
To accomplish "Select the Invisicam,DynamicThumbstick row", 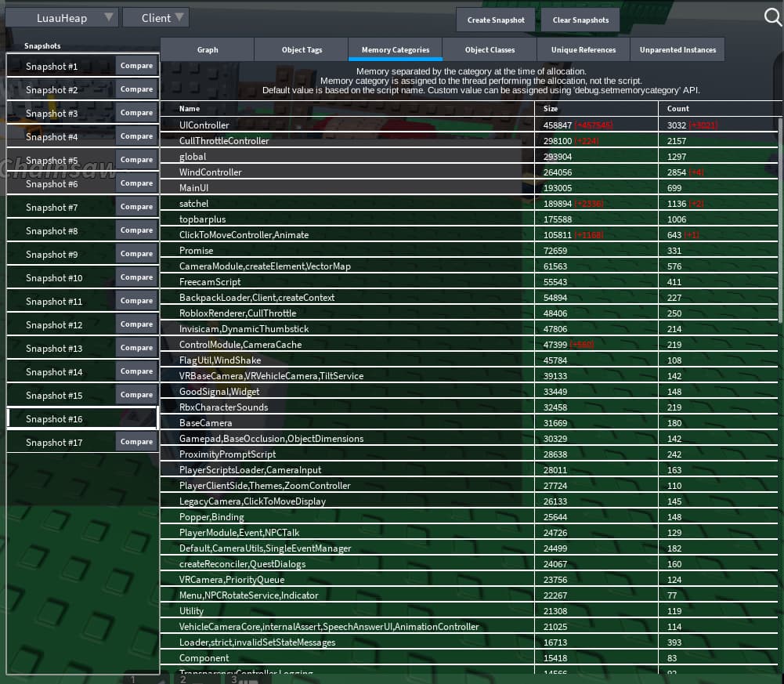I will [x=469, y=329].
